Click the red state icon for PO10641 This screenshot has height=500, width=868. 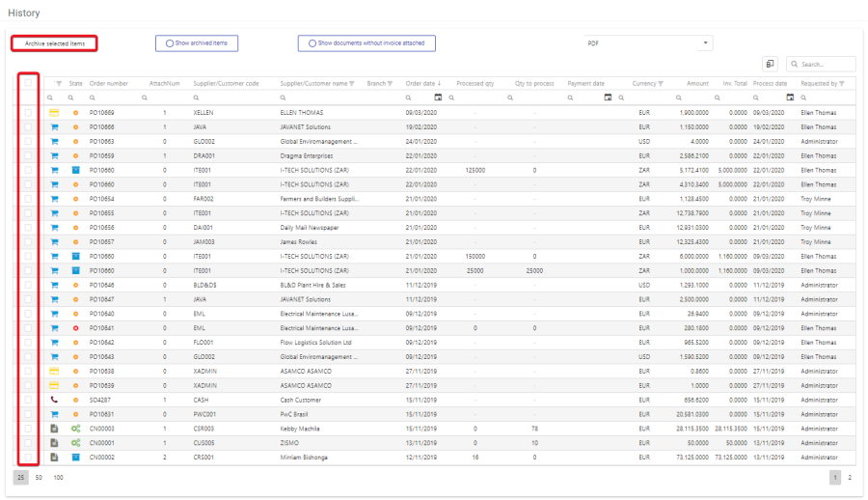[75, 328]
